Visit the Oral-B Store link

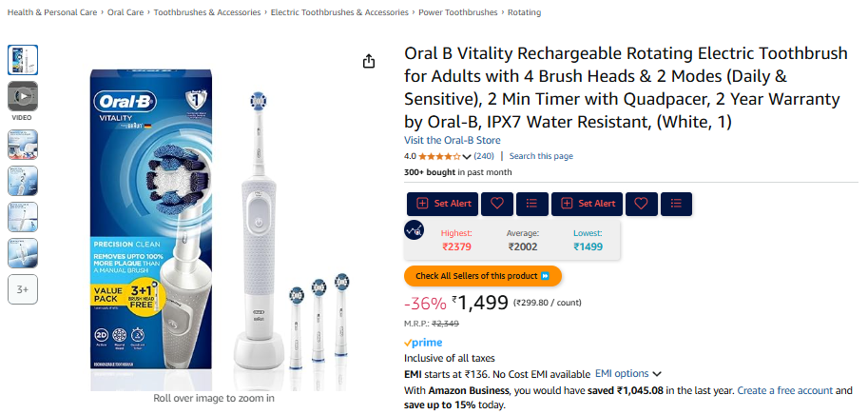click(x=453, y=140)
